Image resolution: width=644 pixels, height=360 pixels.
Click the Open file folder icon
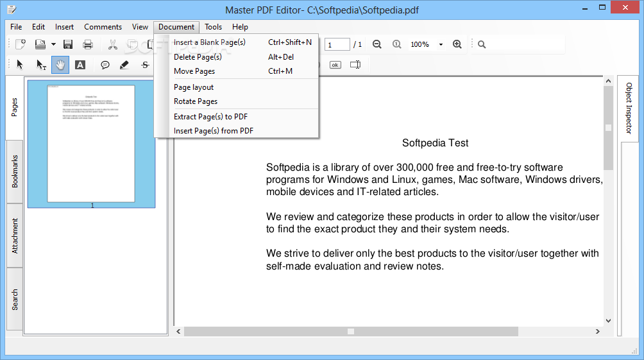(40, 44)
